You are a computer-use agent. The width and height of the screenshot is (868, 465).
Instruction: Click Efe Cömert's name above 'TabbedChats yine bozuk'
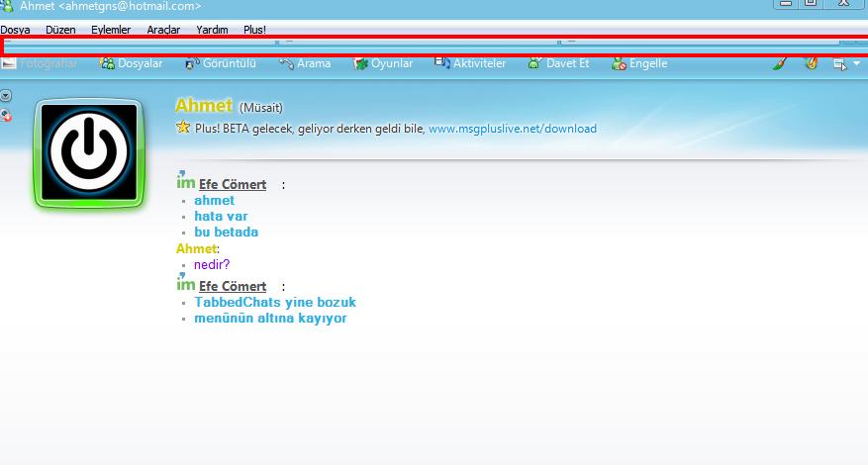pyautogui.click(x=233, y=286)
